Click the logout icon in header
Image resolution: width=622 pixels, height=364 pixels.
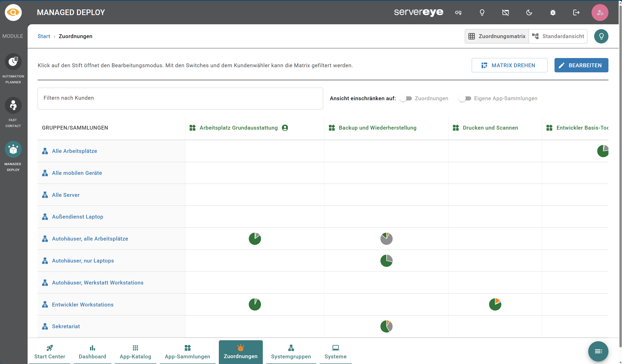click(576, 13)
